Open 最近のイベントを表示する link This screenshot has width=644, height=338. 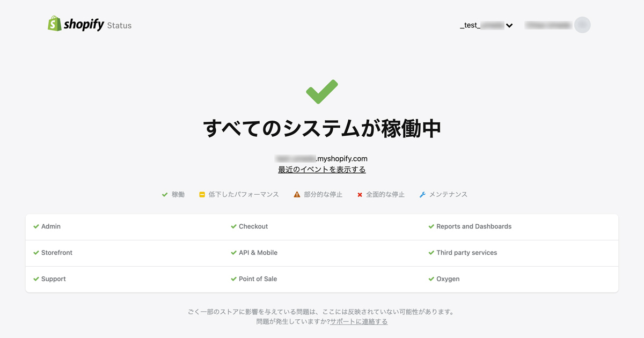coord(322,170)
